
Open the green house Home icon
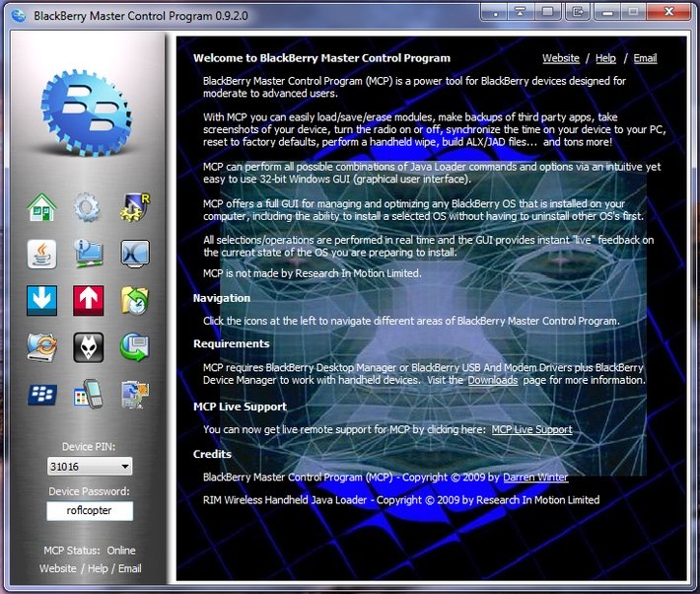coord(41,207)
